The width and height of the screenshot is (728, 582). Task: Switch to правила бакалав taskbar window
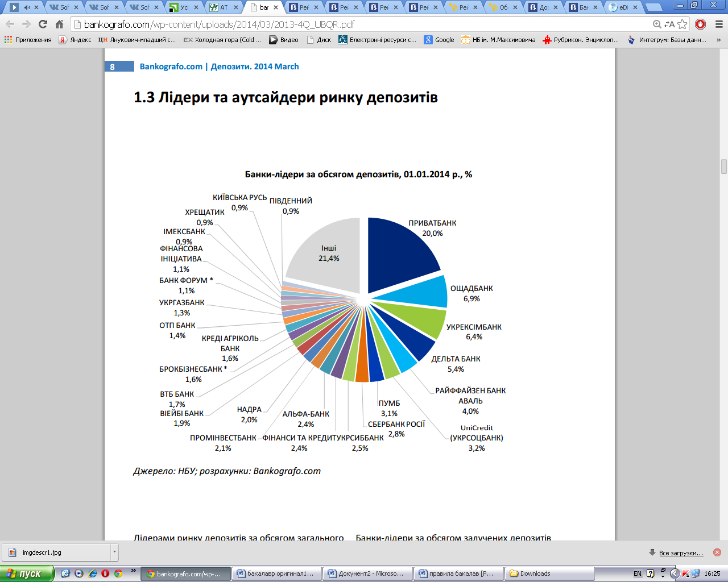[x=460, y=573]
